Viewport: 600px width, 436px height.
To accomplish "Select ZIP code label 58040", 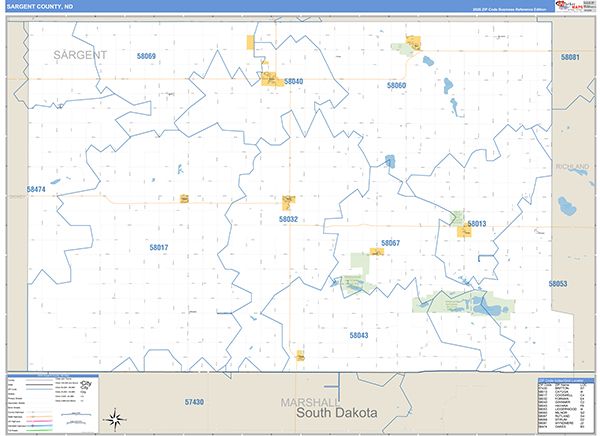I will 293,81.
